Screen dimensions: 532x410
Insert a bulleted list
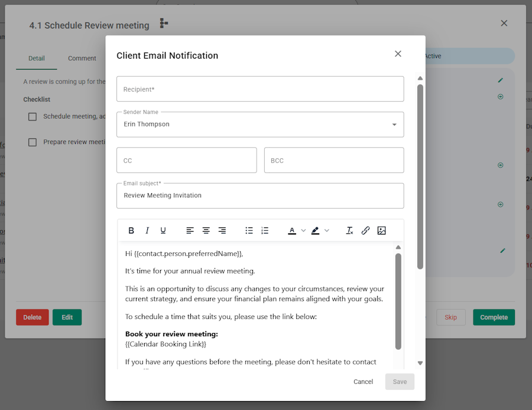[x=249, y=230]
